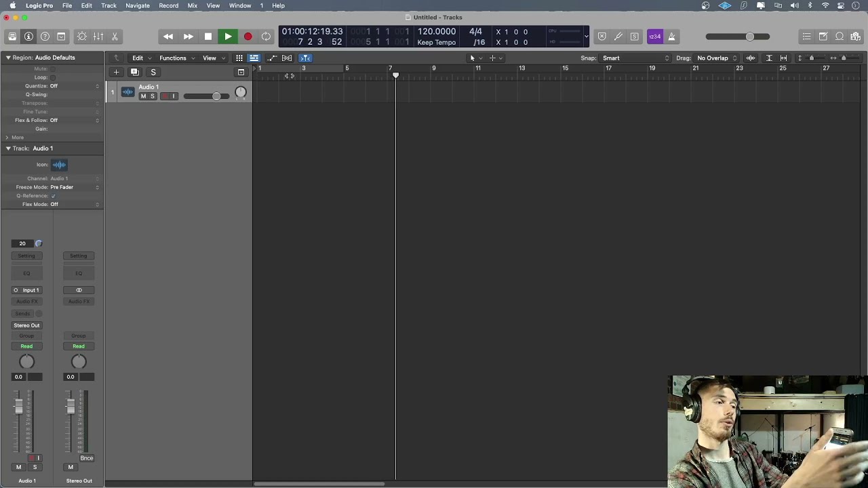
Task: Toggle the Solo S button in control bar
Action: (634, 37)
